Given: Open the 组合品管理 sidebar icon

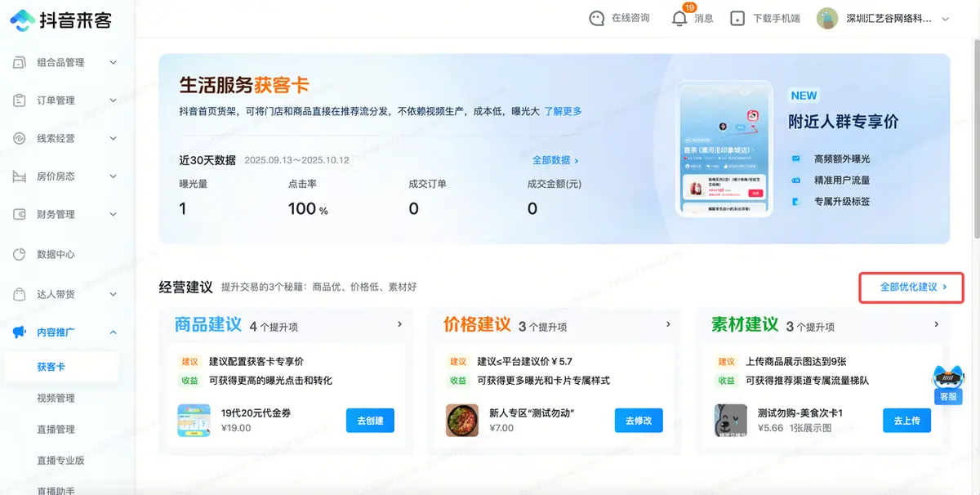Looking at the screenshot, I should 20,63.
